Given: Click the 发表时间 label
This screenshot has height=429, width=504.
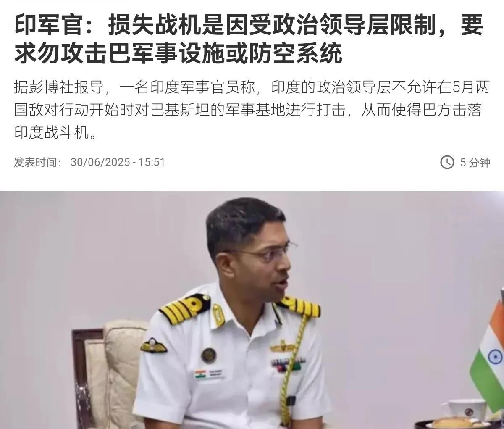Looking at the screenshot, I should [x=37, y=162].
